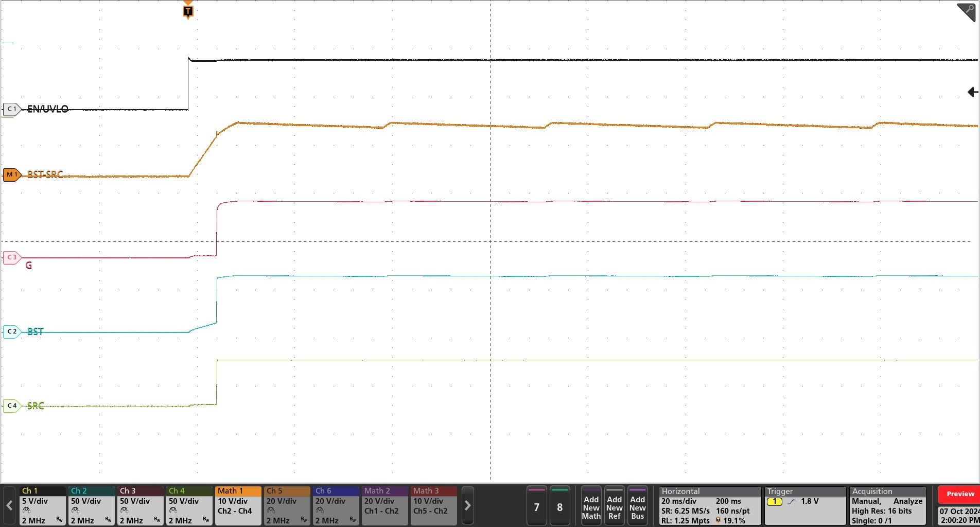The image size is (980, 527).
Task: Toggle channel 7 on
Action: coord(537,506)
